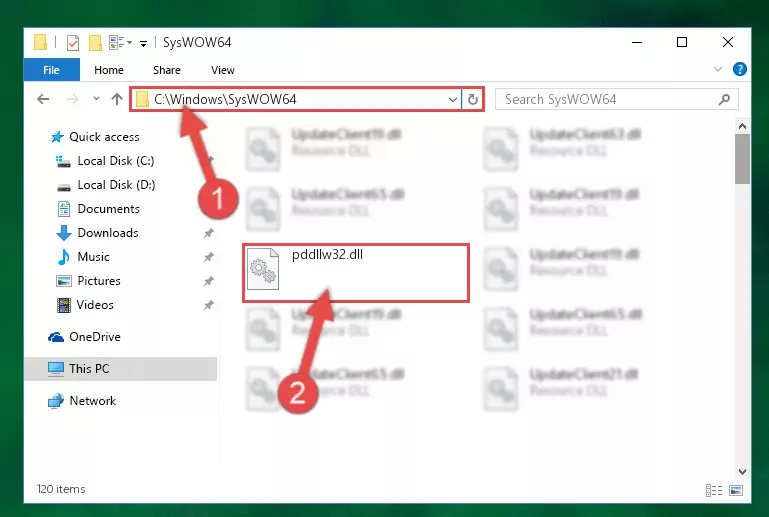769x517 pixels.
Task: Go up one folder level
Action: click(x=117, y=99)
